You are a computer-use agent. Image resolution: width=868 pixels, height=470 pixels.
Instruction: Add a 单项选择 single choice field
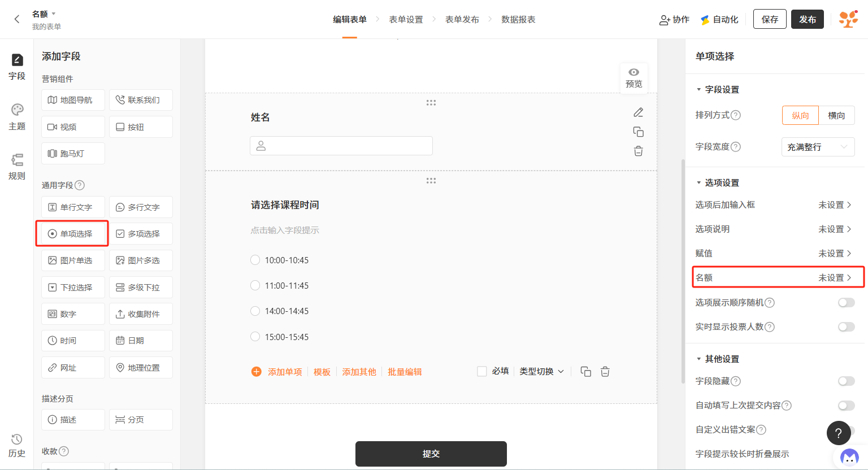click(73, 234)
